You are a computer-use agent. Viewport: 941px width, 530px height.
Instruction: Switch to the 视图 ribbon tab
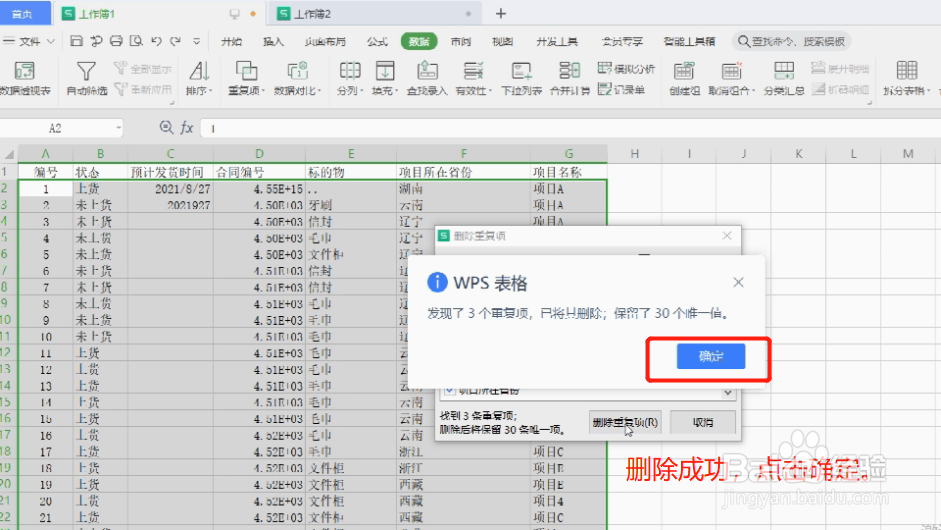pyautogui.click(x=502, y=41)
